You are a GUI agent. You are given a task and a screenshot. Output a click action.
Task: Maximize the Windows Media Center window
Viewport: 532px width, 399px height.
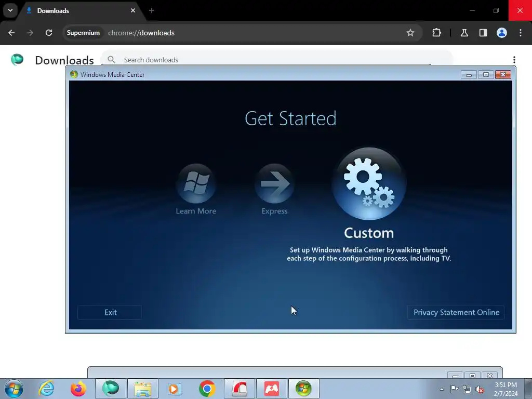point(486,75)
